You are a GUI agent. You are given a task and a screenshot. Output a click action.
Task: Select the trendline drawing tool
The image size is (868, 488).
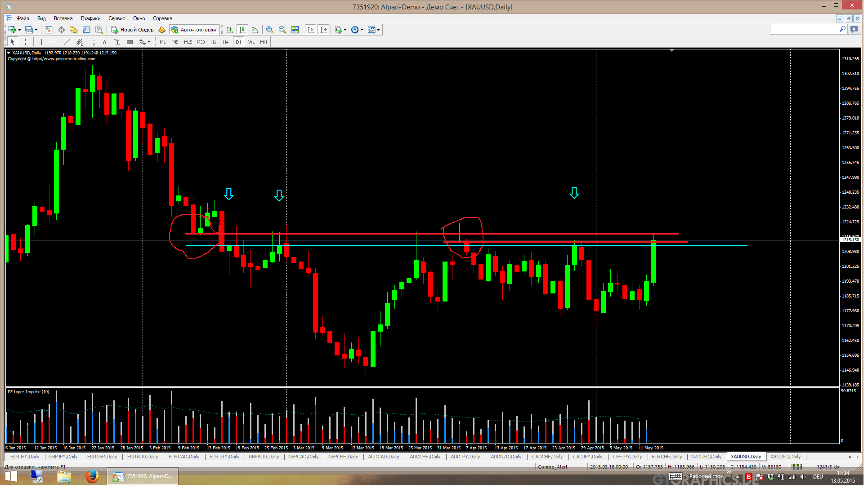(x=67, y=42)
